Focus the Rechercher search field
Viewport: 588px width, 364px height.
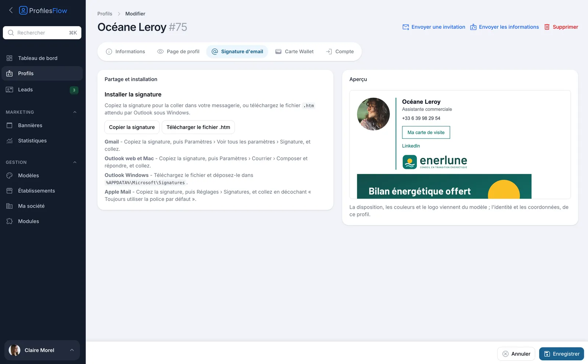click(42, 33)
